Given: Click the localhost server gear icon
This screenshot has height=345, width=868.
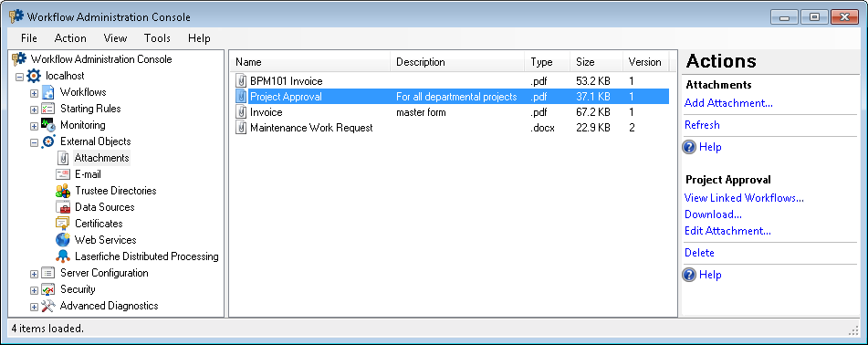Looking at the screenshot, I should (34, 76).
